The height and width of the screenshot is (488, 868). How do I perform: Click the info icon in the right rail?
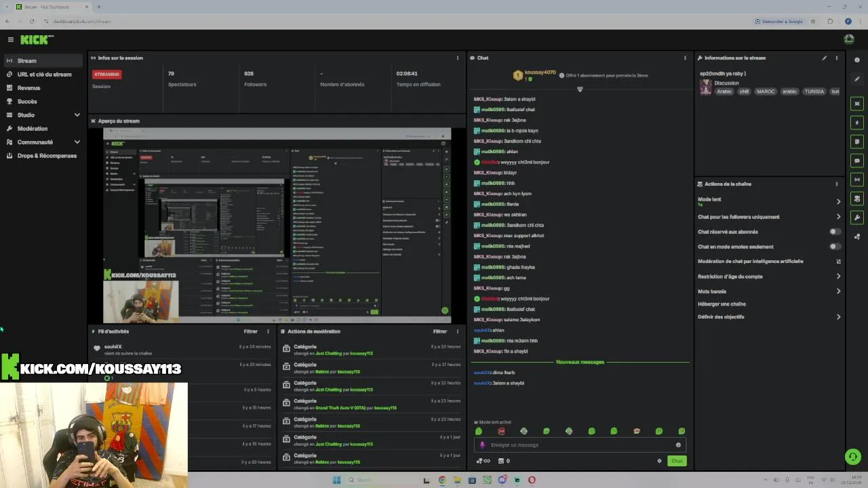point(857,60)
